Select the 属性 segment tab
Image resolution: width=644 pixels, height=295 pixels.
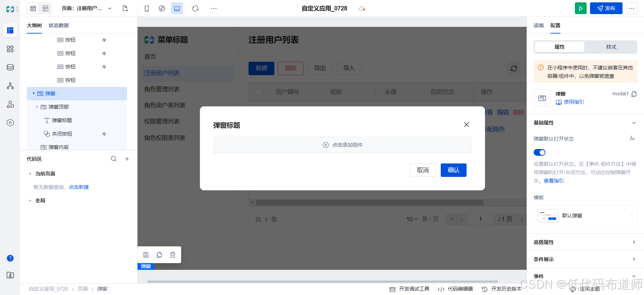[x=559, y=47]
